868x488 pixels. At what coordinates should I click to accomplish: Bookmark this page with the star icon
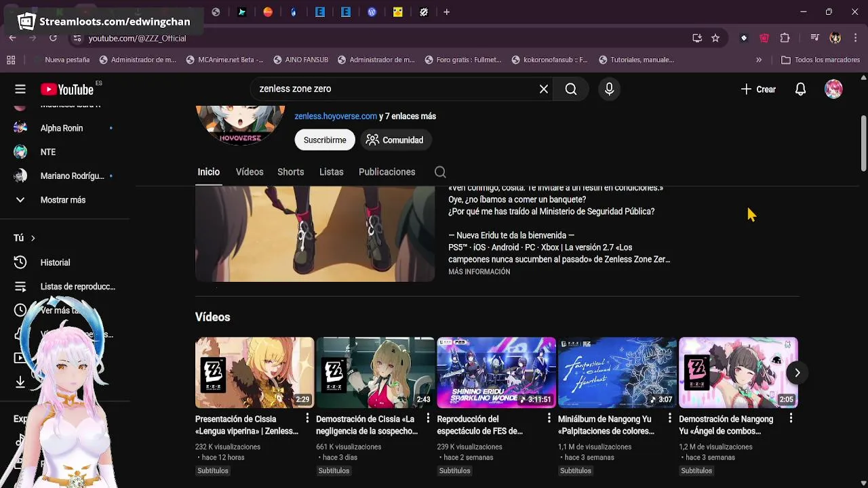coord(715,38)
